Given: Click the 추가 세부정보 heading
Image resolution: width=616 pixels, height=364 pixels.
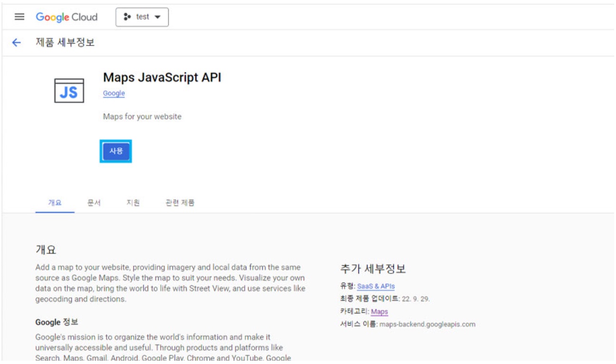Looking at the screenshot, I should click(x=373, y=269).
